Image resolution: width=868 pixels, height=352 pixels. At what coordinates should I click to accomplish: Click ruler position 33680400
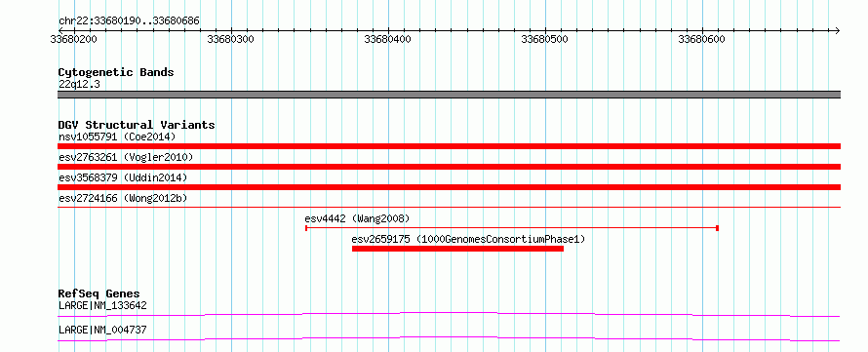coord(387,39)
